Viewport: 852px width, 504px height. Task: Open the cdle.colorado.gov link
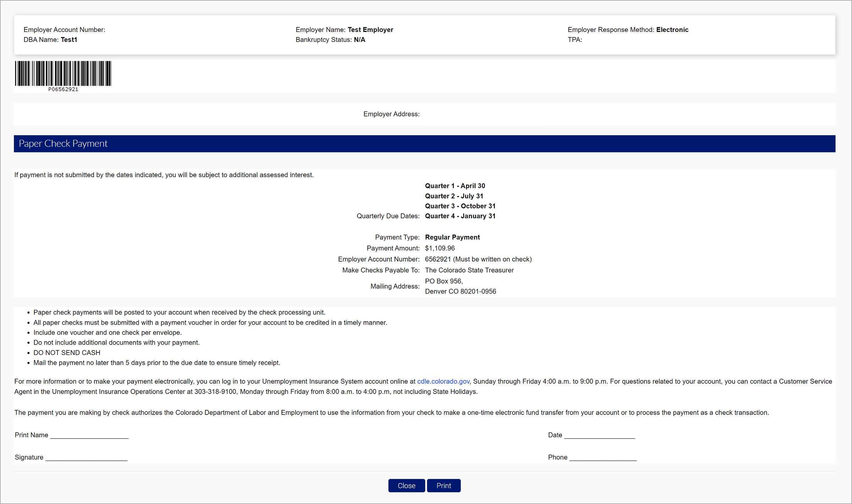[x=443, y=382]
